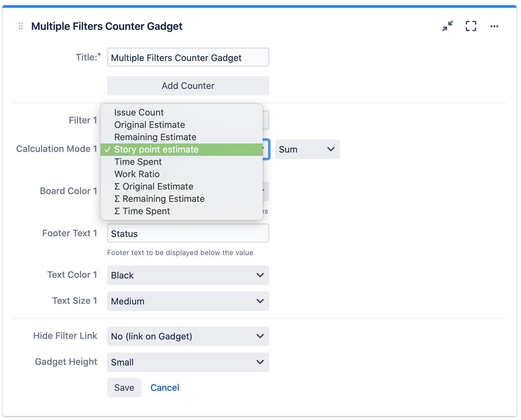The width and height of the screenshot is (521, 420).
Task: Cancel the gadget configuration
Action: click(164, 388)
